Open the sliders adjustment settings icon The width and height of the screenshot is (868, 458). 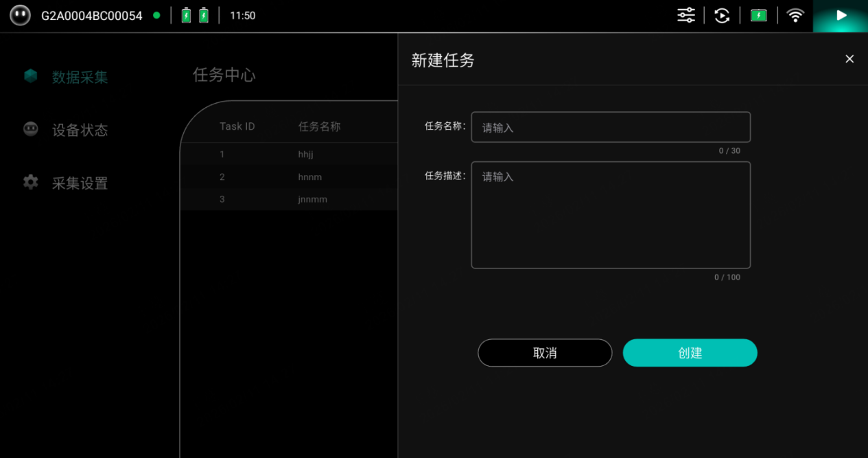click(686, 15)
